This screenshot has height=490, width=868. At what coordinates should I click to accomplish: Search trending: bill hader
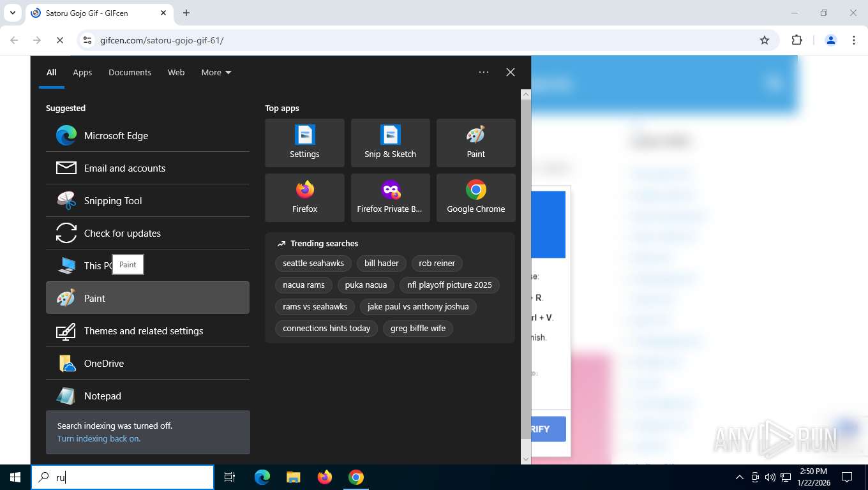[382, 264]
